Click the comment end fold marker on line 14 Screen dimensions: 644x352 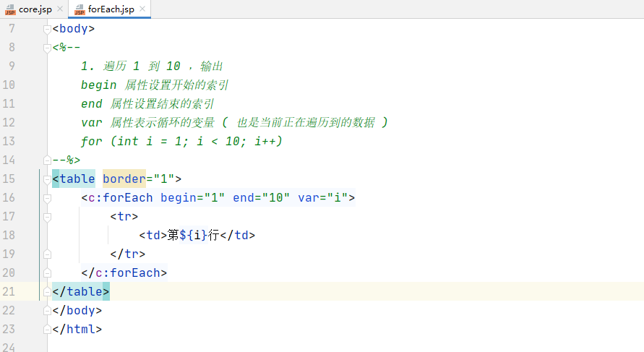pyautogui.click(x=47, y=160)
